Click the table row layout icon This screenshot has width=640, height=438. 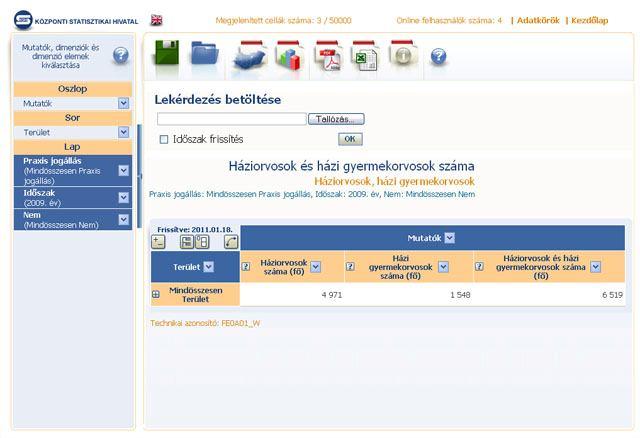pyautogui.click(x=187, y=242)
